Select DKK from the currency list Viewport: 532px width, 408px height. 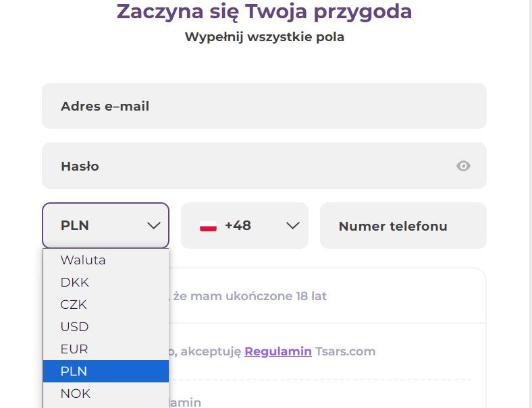click(x=106, y=283)
